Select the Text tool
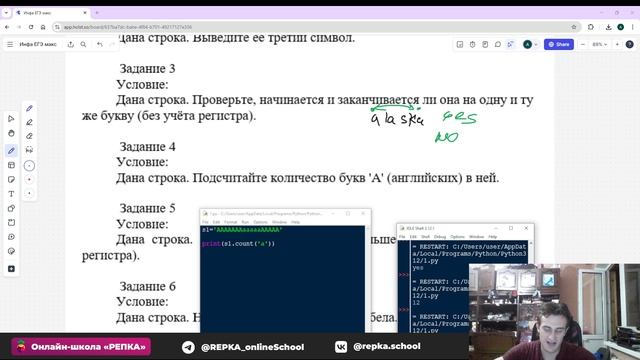 tap(11, 194)
